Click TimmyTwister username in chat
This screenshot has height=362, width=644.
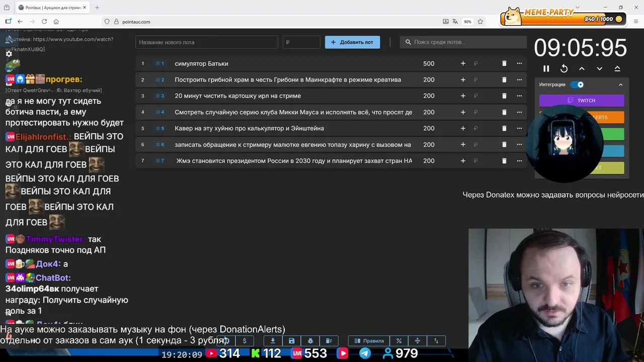coord(55,239)
